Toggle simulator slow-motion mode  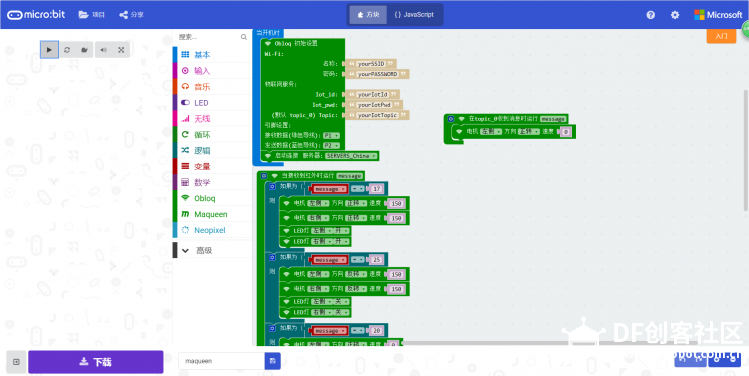tap(84, 50)
